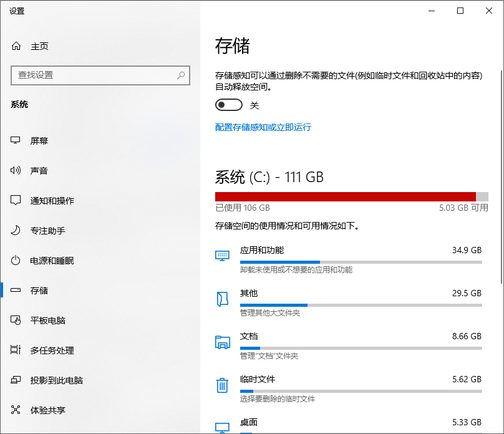The image size is (504, 434).
Task: Click the home icon beside 主页
Action: click(16, 46)
